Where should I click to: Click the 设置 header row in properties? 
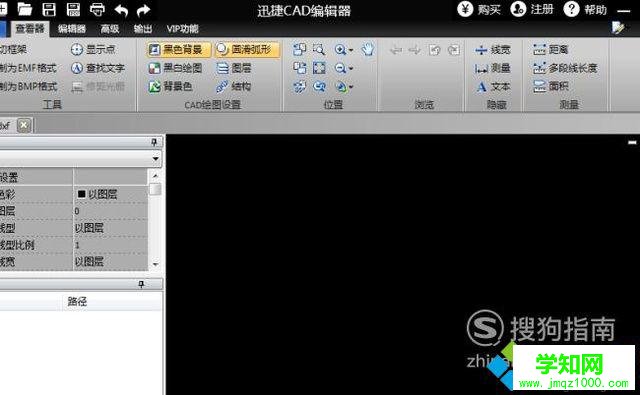(73, 177)
